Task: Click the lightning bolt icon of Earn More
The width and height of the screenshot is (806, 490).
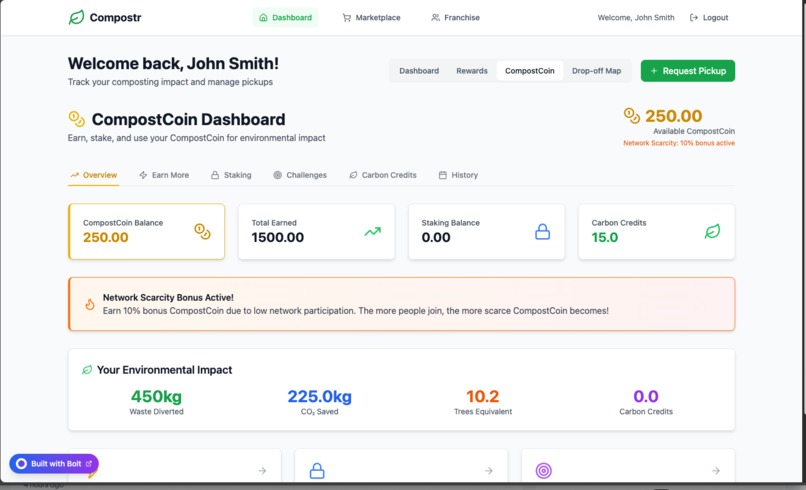Action: point(143,175)
